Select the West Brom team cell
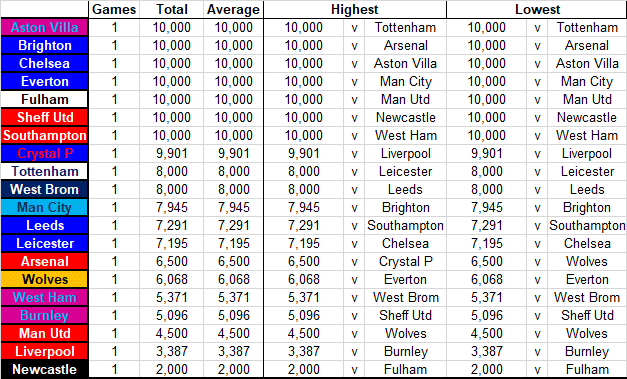 click(44, 190)
